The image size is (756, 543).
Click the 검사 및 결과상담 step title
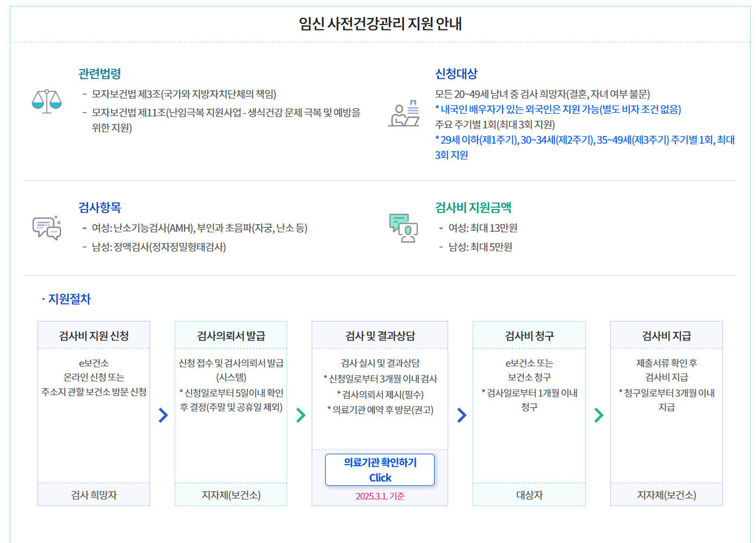click(x=380, y=336)
